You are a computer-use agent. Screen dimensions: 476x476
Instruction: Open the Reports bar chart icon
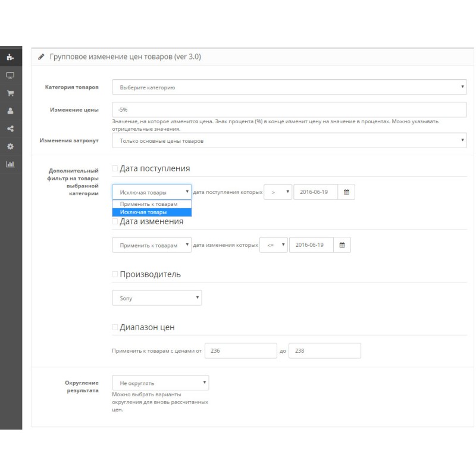tap(10, 164)
